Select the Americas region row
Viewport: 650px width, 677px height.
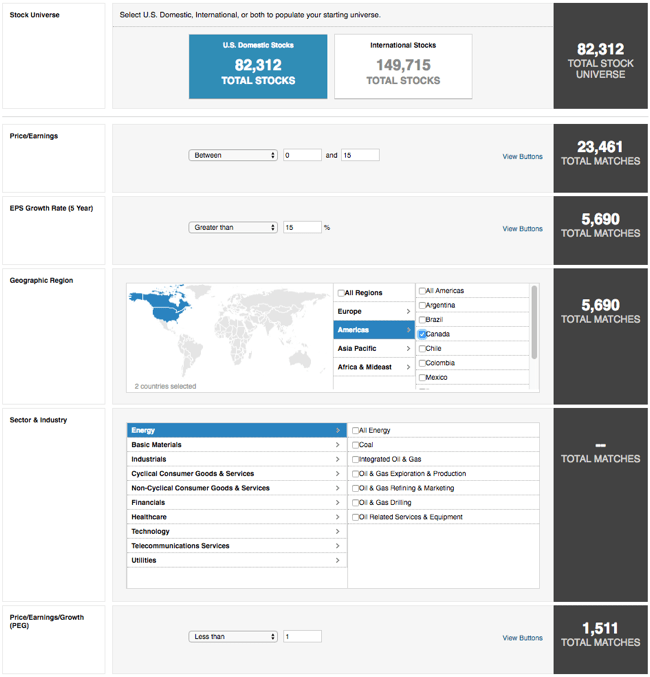coord(374,330)
